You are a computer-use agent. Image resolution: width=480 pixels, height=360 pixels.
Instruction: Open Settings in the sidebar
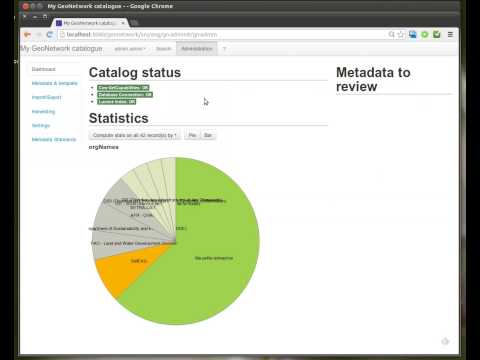coord(41,126)
